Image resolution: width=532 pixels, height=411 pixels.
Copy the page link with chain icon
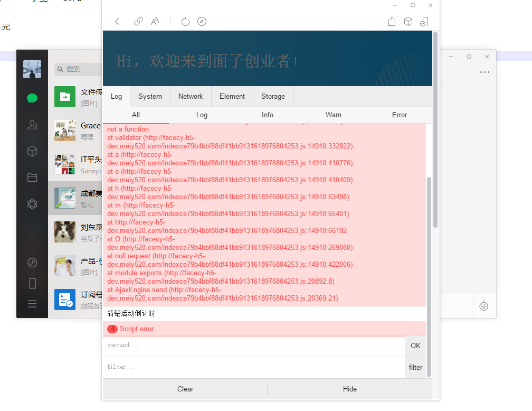pos(138,22)
